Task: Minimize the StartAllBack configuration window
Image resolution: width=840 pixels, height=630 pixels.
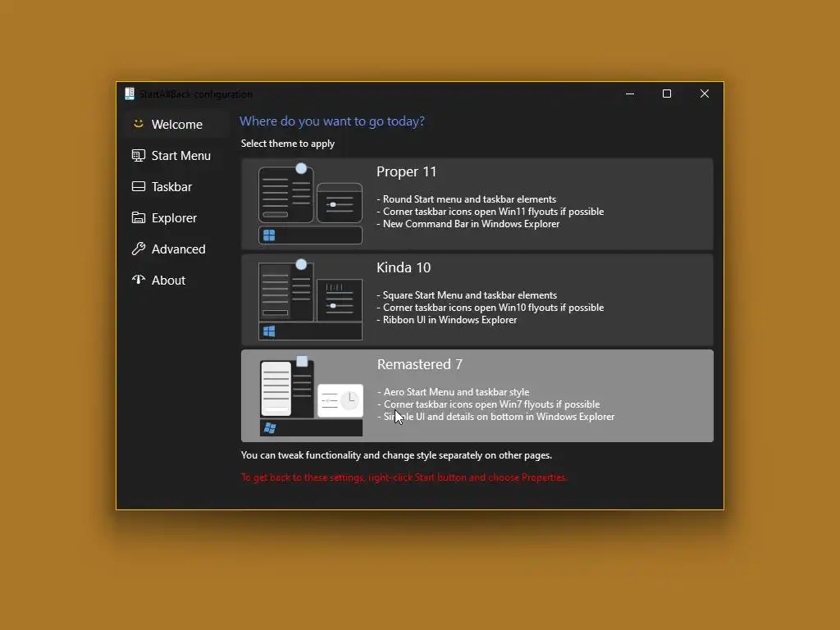Action: (630, 94)
